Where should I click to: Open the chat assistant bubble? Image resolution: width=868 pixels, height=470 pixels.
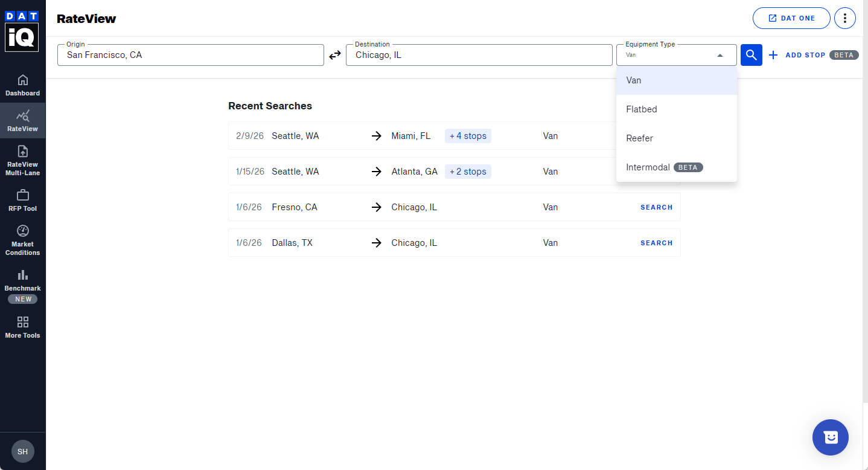coord(830,437)
